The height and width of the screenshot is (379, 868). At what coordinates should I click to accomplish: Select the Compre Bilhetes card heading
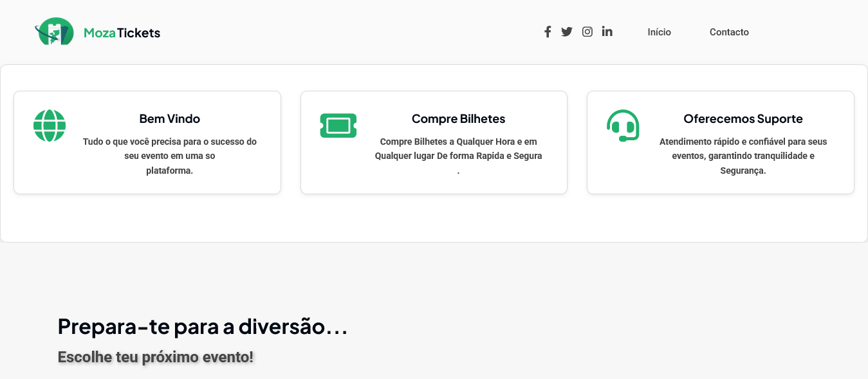(x=458, y=119)
